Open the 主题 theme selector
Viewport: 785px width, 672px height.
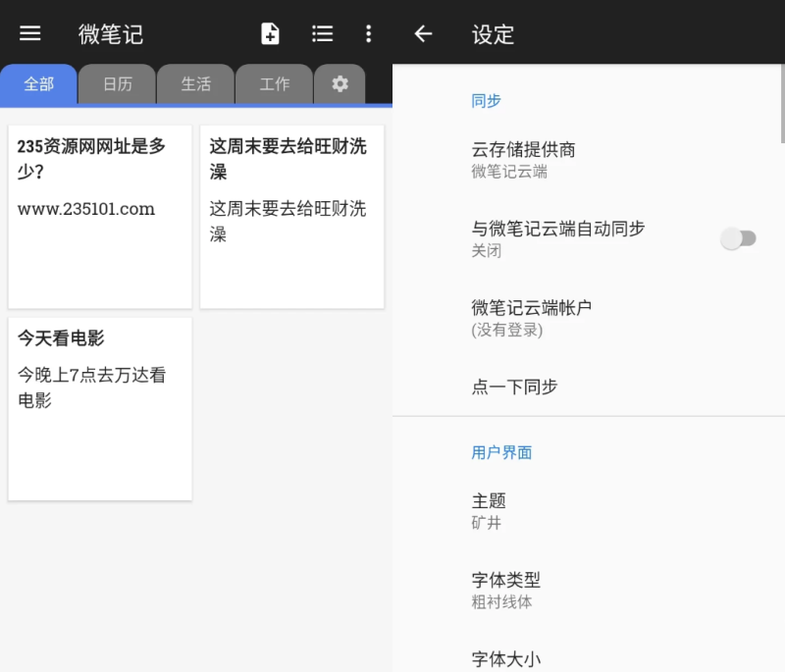click(589, 511)
